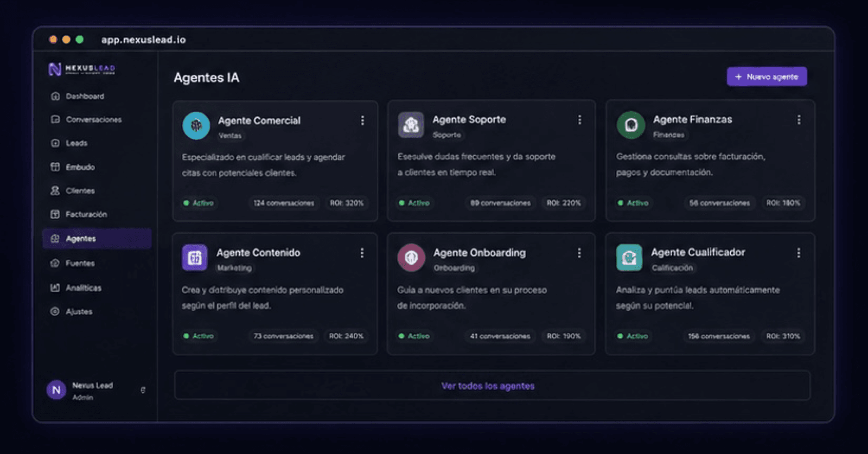Click the Agente Onboarding title
This screenshot has height=454, width=868.
480,252
